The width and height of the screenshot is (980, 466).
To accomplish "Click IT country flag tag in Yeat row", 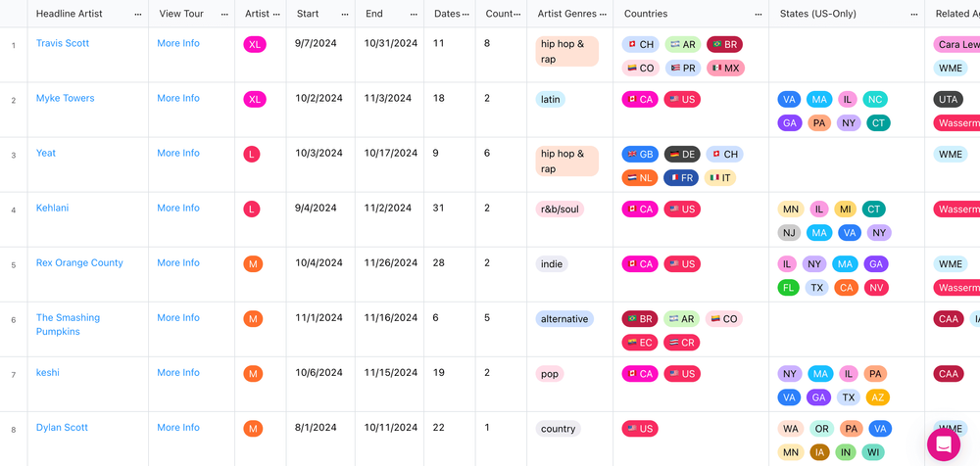I will coord(720,178).
